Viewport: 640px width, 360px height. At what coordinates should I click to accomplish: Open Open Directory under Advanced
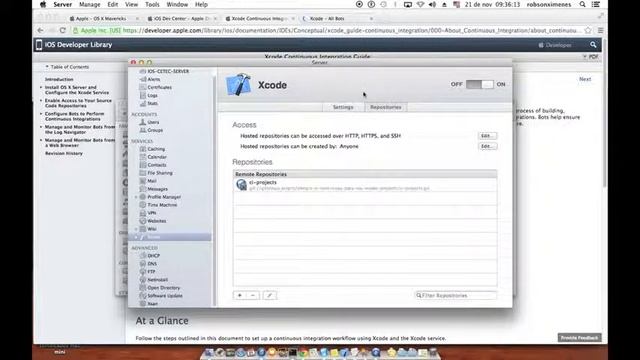point(163,288)
